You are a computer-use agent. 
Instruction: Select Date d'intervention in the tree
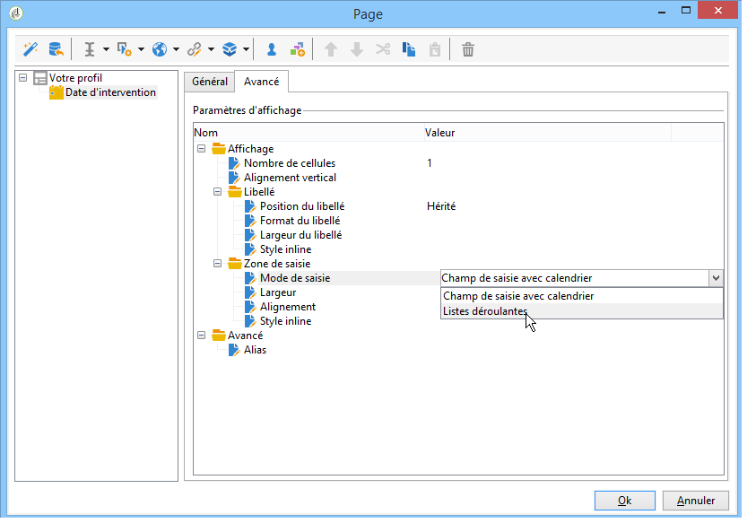[110, 92]
